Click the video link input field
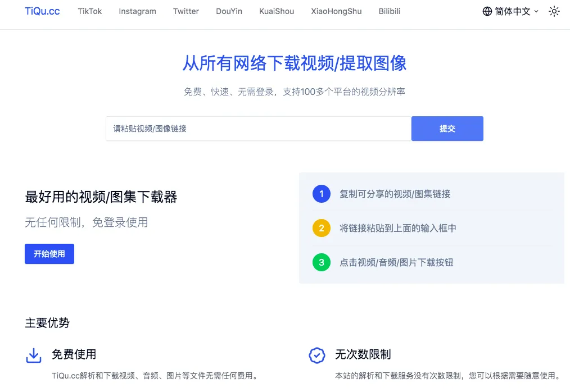570x392 pixels. [x=258, y=129]
